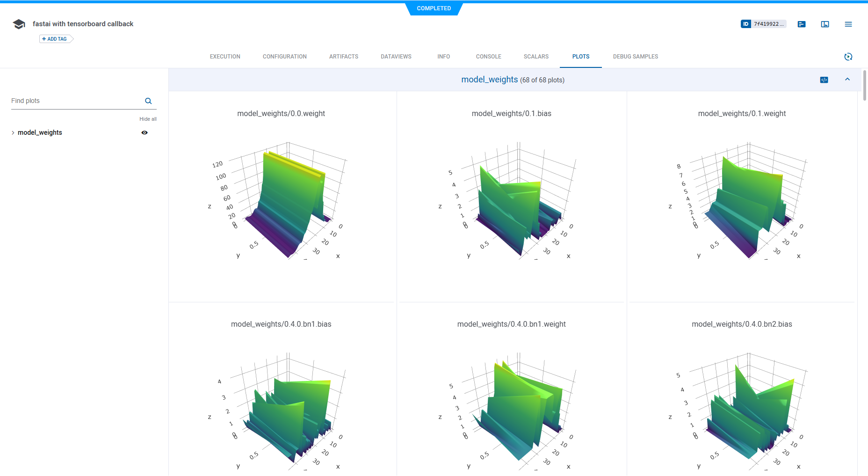Screen dimensions: 868x476
Task: Click the Hide all link
Action: click(x=148, y=119)
